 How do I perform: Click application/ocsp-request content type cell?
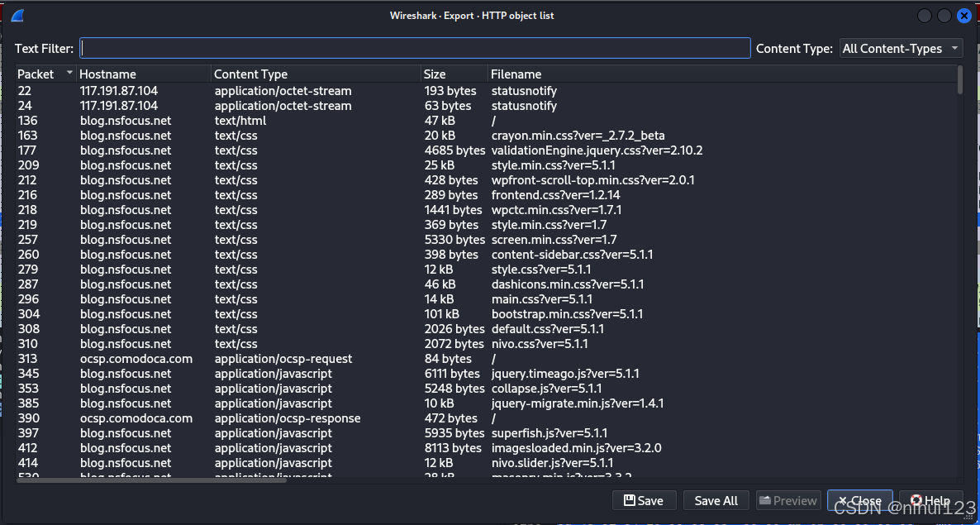click(283, 359)
